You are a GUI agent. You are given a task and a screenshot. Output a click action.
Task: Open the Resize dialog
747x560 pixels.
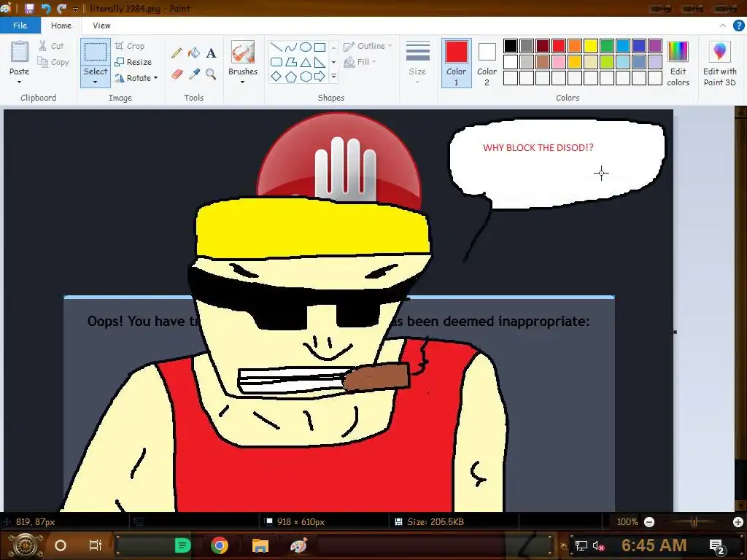[x=133, y=62]
